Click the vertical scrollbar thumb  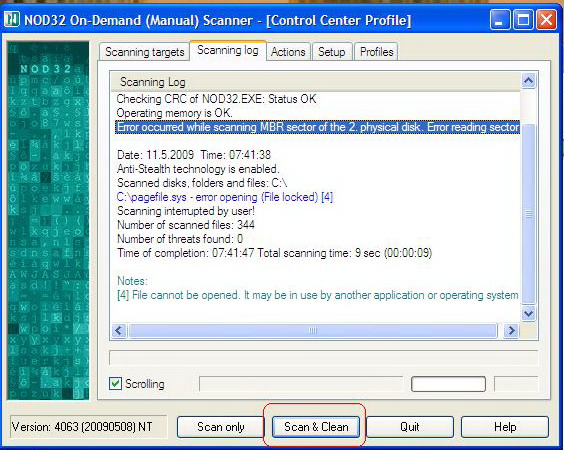click(528, 214)
